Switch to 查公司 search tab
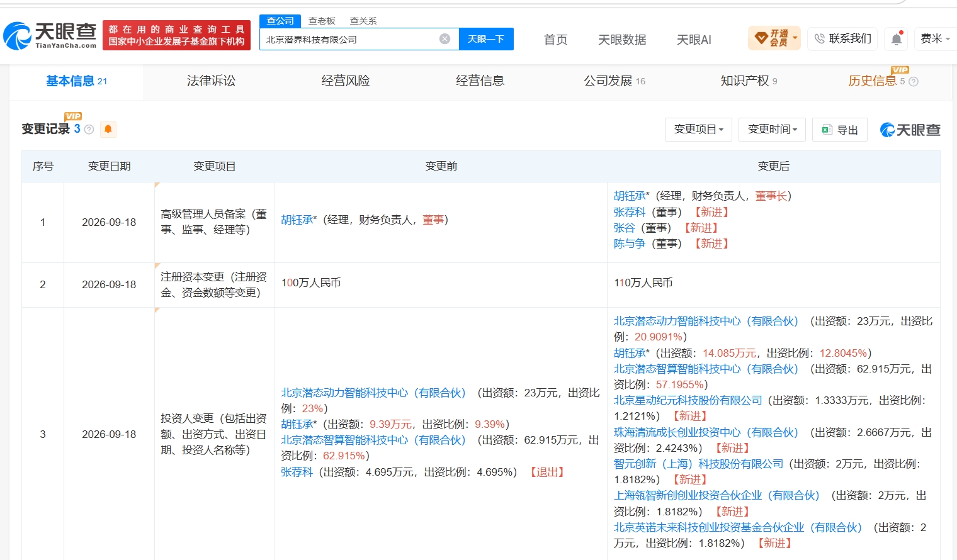Screen dimensions: 957x560 [x=280, y=21]
